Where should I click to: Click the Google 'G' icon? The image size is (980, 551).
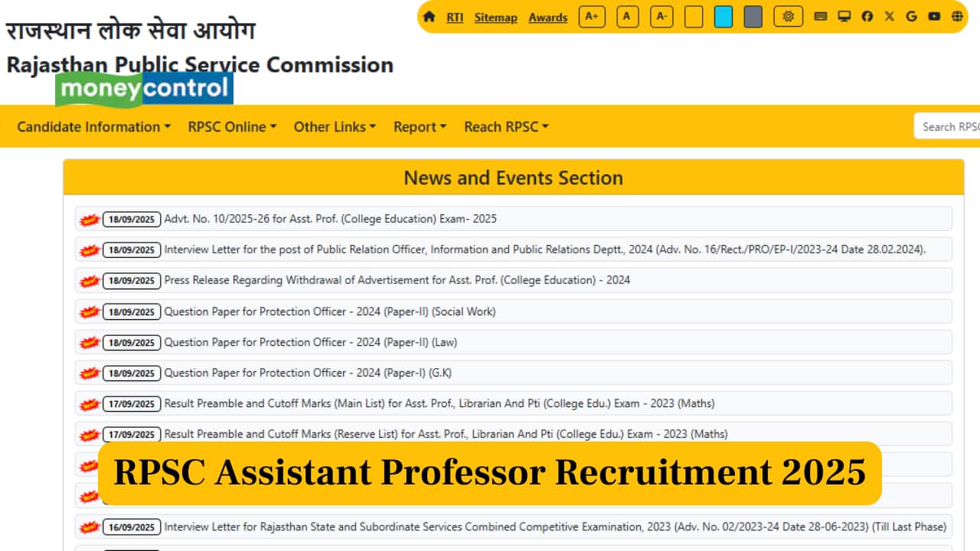pos(911,16)
